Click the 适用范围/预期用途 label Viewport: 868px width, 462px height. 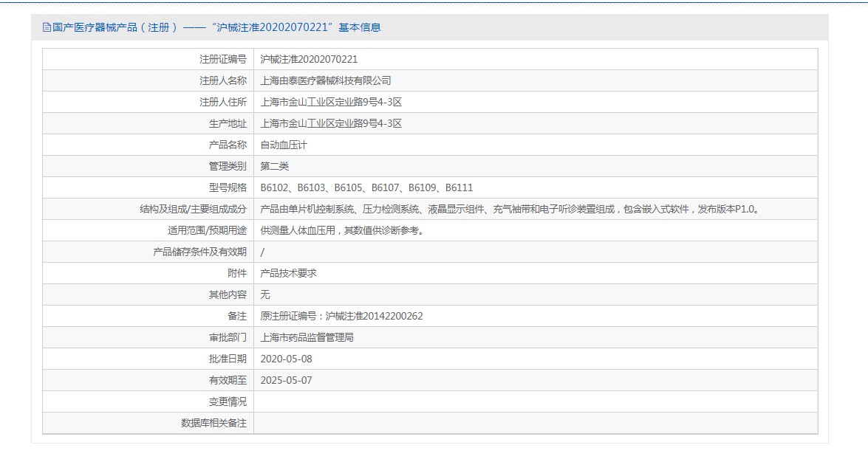[x=207, y=230]
